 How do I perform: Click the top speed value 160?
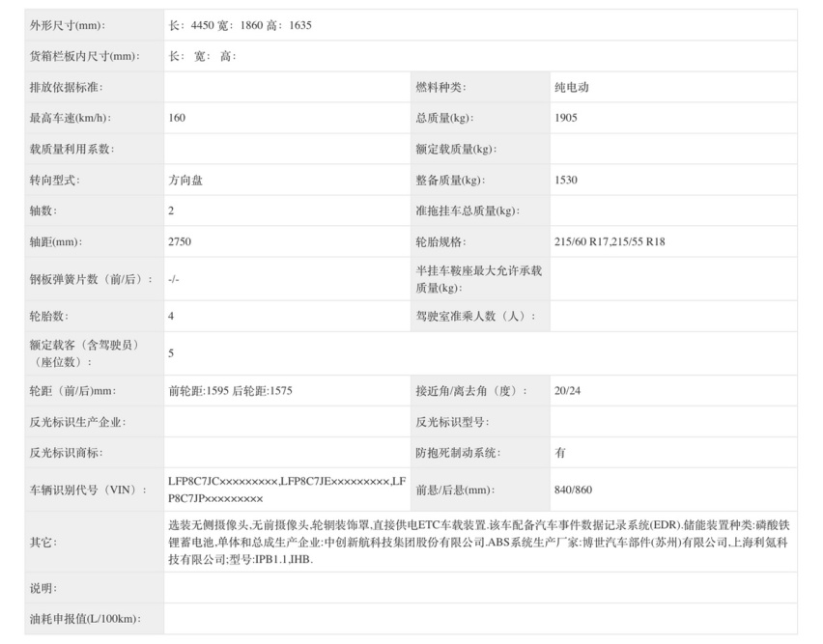[x=177, y=118]
